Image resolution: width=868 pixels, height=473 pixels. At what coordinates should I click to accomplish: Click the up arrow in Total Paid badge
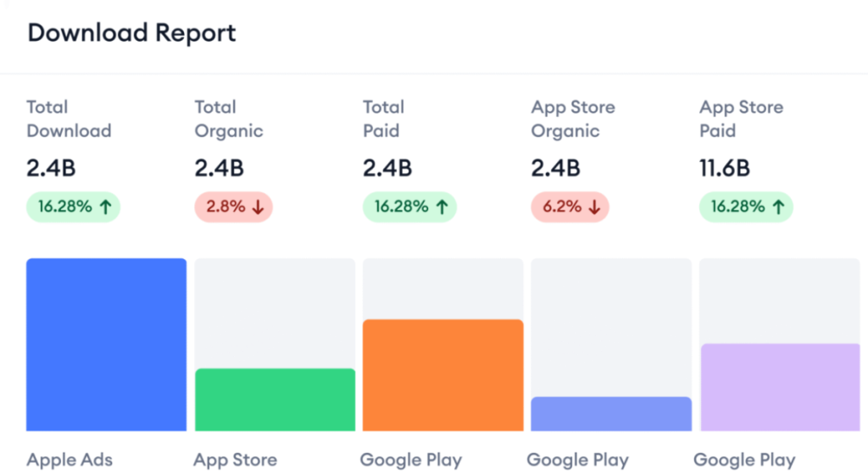point(442,208)
